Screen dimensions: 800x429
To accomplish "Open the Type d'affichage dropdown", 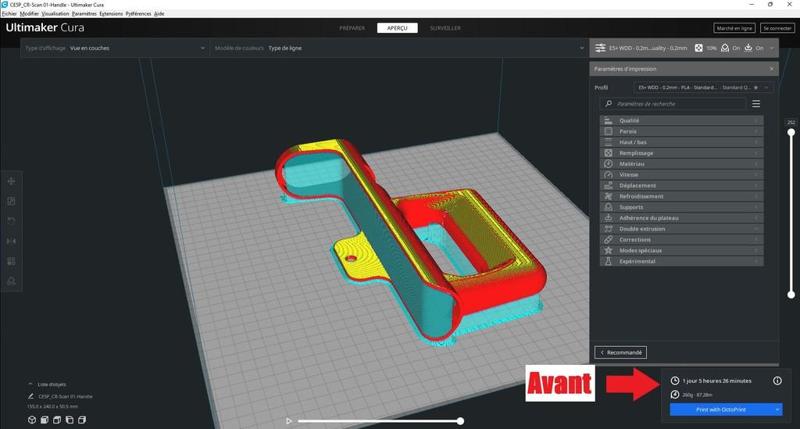I will (115, 48).
